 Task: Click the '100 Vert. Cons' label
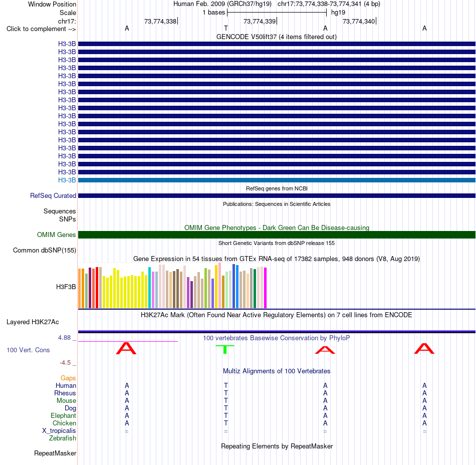(x=28, y=350)
